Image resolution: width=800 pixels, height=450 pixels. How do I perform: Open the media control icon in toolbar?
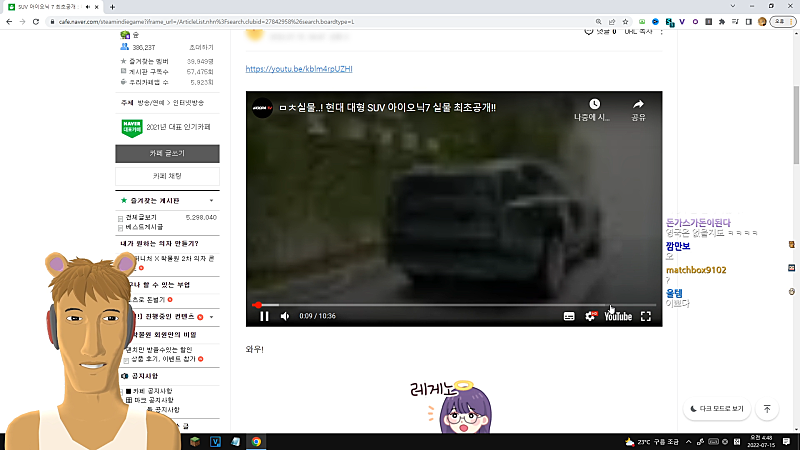(735, 22)
